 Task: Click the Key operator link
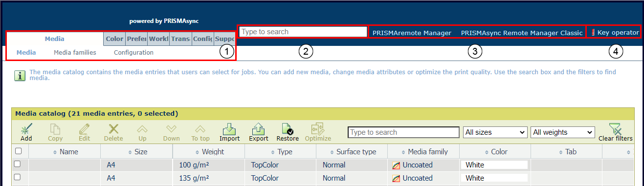click(x=615, y=33)
